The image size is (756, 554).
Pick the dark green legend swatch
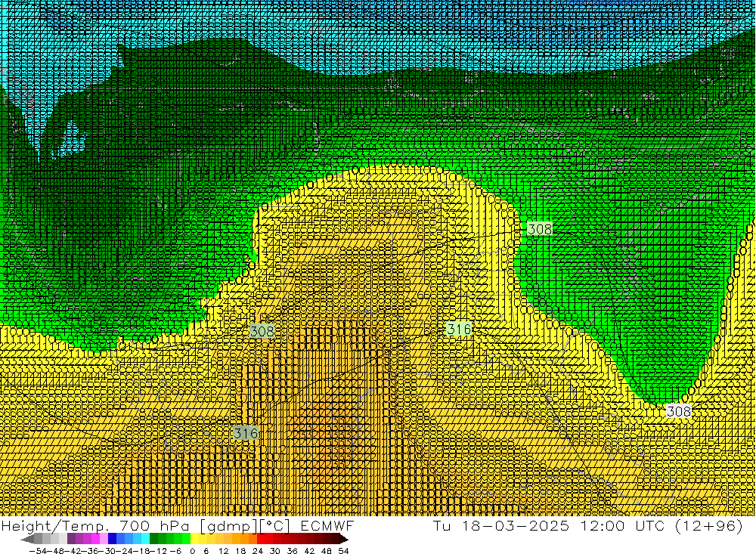[153, 540]
